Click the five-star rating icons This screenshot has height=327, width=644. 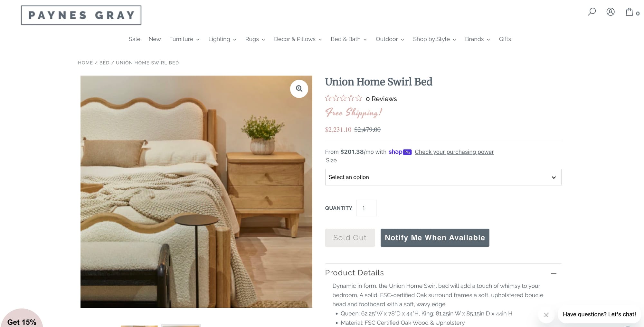343,98
